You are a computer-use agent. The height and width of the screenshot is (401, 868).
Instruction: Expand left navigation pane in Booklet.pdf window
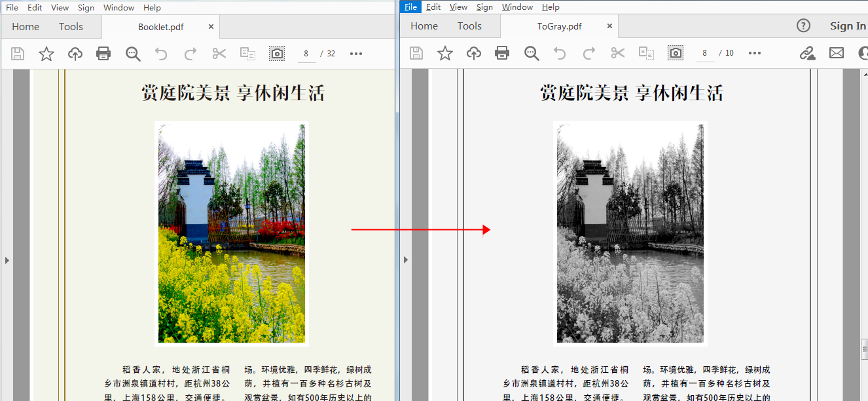7,260
